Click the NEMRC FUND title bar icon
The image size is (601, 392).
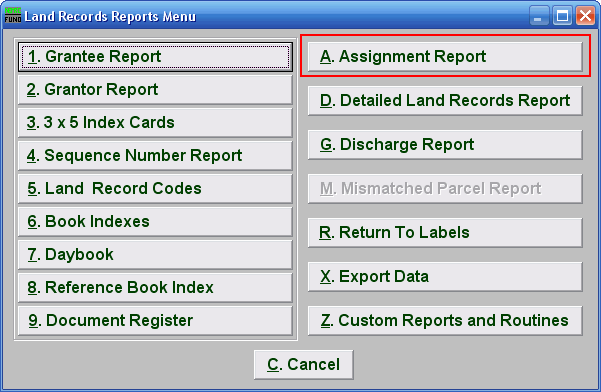click(13, 16)
